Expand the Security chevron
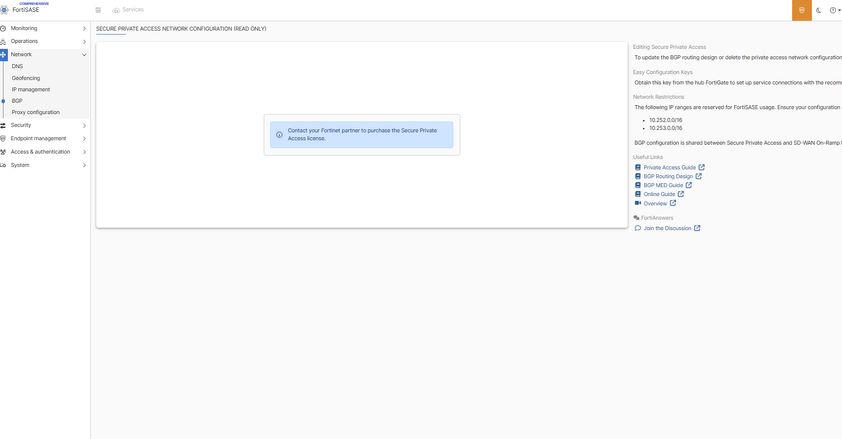Screen dimensions: 842x439 point(84,126)
